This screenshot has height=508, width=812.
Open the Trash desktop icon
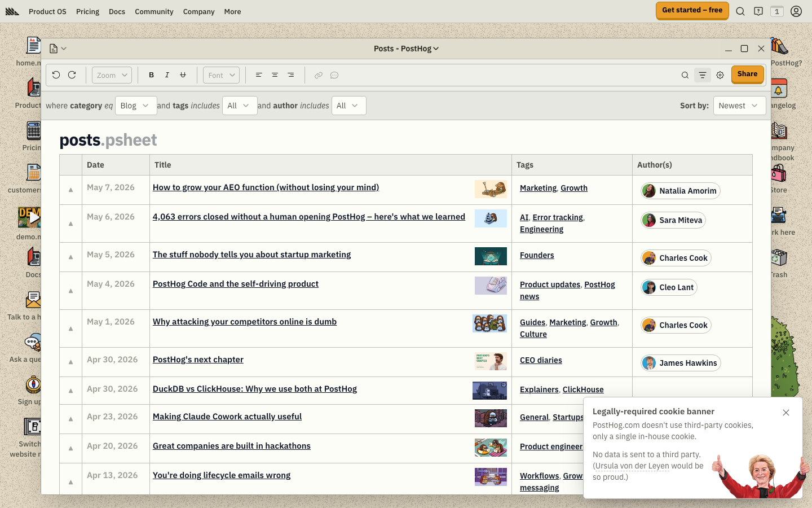779,264
